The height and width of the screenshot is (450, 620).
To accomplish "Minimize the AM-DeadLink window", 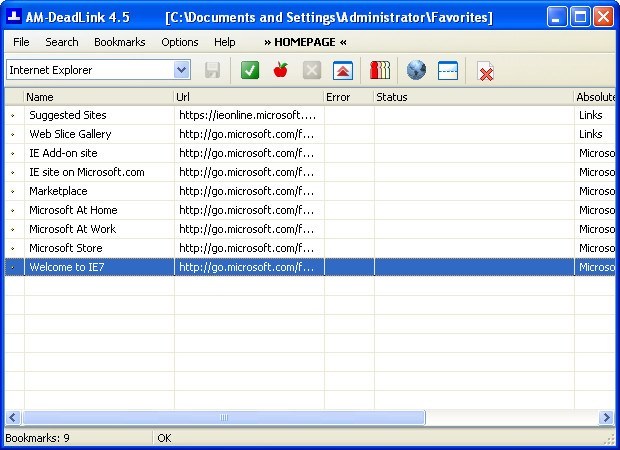I will (x=556, y=17).
